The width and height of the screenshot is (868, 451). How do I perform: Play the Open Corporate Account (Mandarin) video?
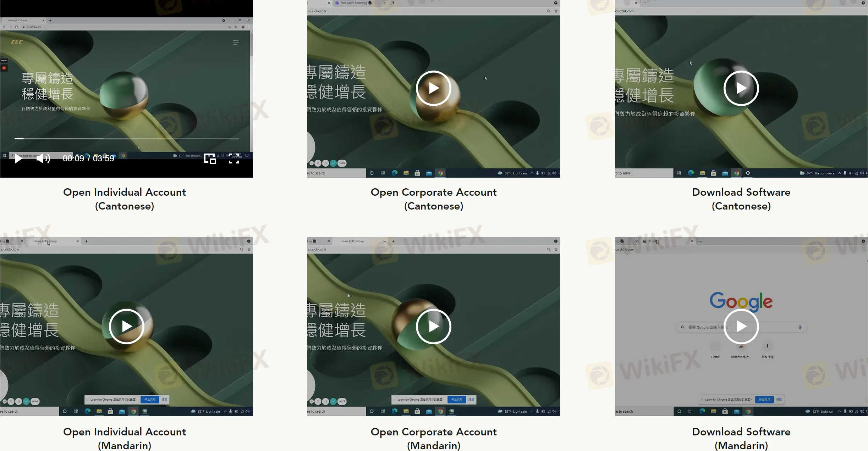coord(433,327)
